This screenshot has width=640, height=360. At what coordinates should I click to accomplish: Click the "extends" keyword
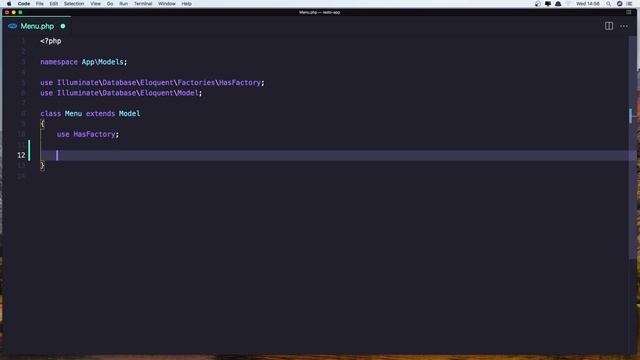pos(100,113)
